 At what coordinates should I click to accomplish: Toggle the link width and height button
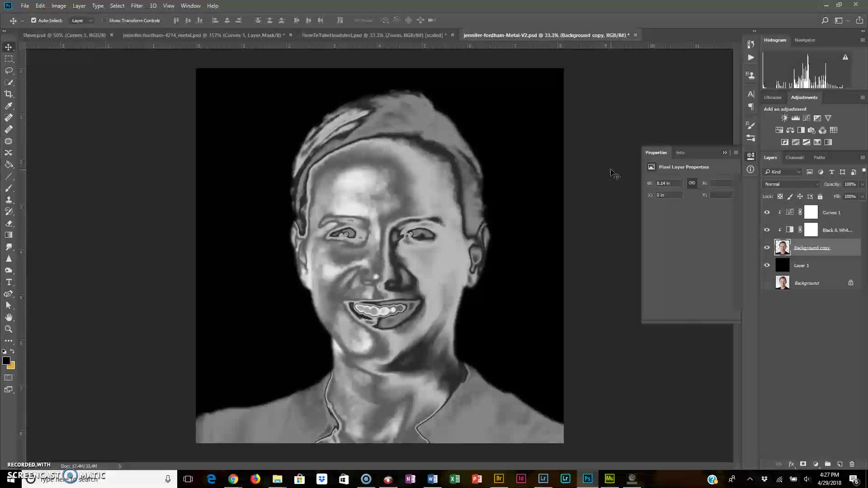692,183
